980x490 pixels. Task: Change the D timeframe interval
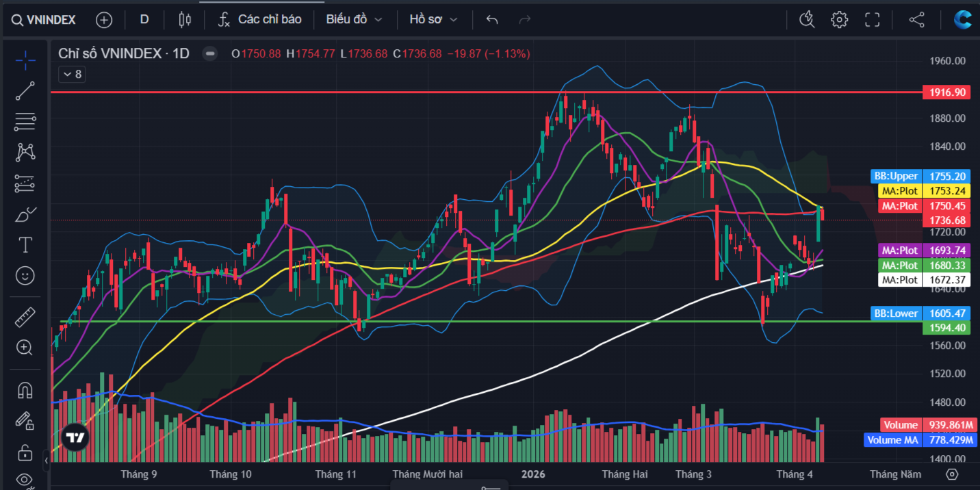pyautogui.click(x=144, y=20)
